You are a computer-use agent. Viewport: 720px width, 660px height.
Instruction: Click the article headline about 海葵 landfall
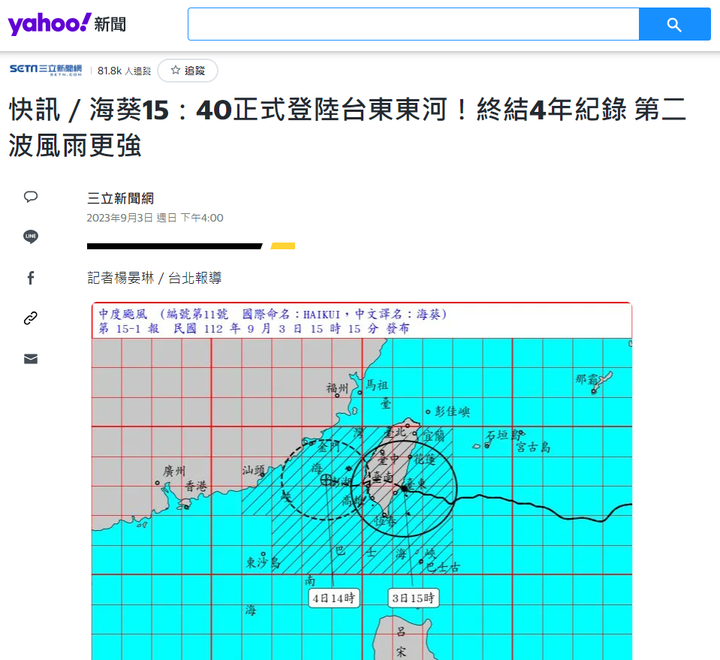point(348,127)
